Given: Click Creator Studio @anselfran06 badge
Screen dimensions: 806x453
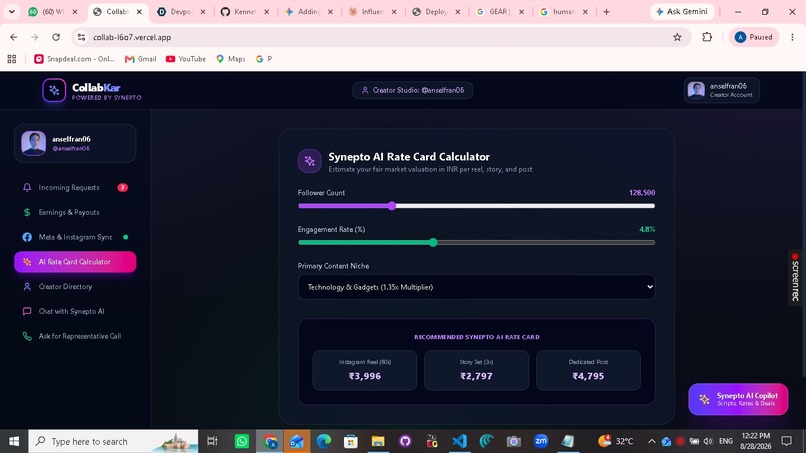Looking at the screenshot, I should [x=413, y=90].
